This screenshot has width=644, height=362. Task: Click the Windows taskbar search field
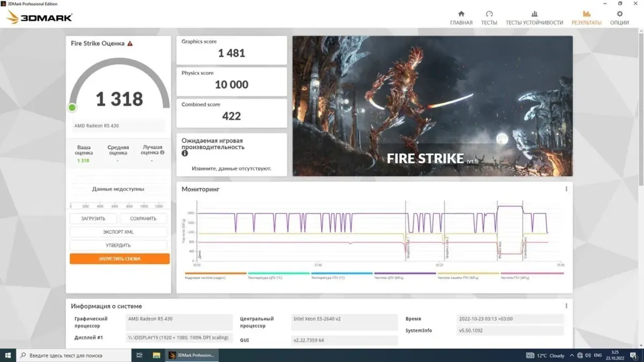click(74, 355)
